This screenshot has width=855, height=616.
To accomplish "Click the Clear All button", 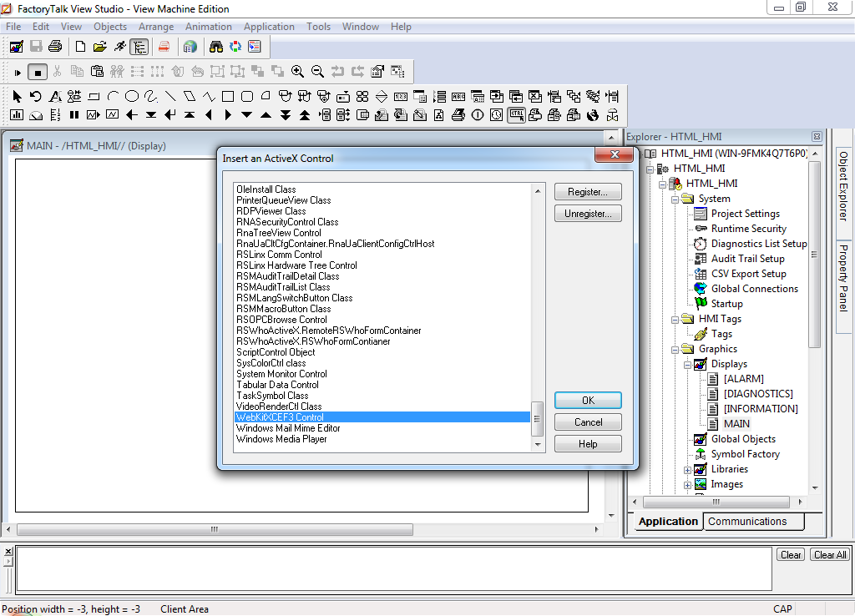I will click(830, 555).
